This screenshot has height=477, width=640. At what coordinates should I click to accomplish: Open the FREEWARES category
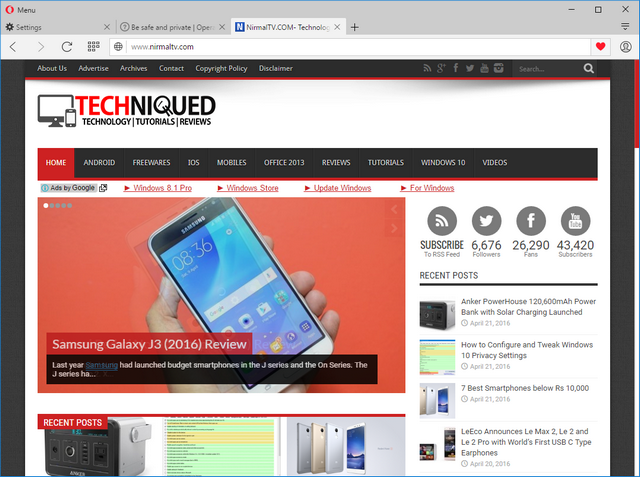pyautogui.click(x=151, y=163)
